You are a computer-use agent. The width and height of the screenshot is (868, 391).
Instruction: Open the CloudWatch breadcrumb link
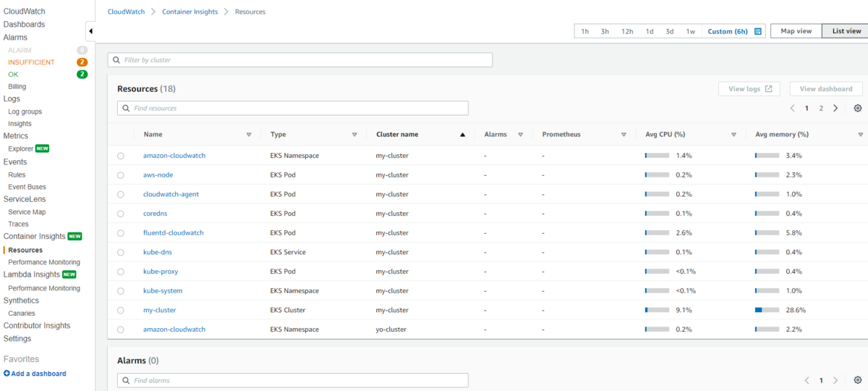(x=125, y=12)
